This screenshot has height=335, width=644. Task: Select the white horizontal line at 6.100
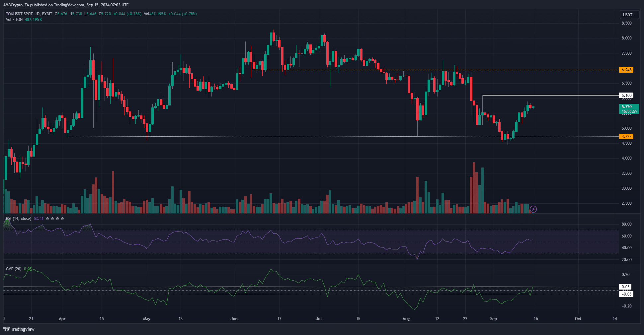pos(548,96)
